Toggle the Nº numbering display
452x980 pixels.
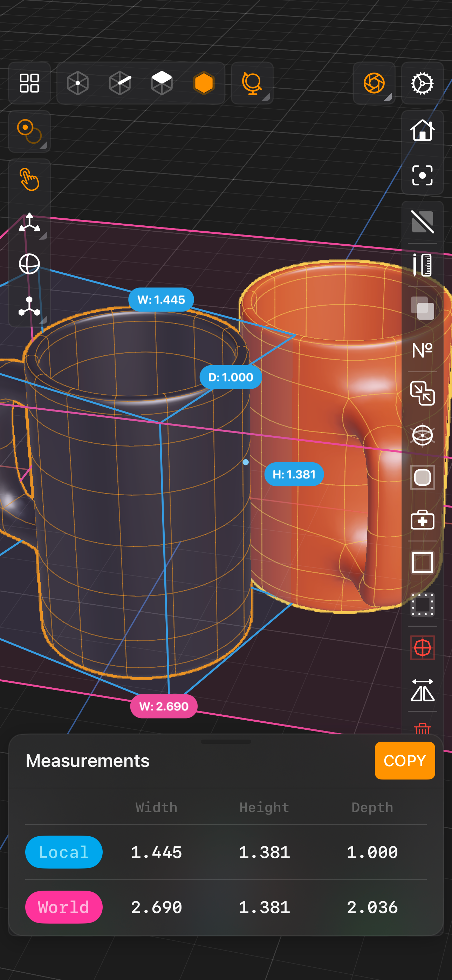[x=422, y=350]
